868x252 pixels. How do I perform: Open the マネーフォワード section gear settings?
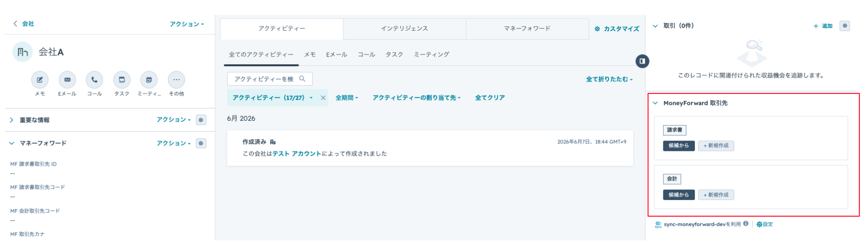point(201,143)
